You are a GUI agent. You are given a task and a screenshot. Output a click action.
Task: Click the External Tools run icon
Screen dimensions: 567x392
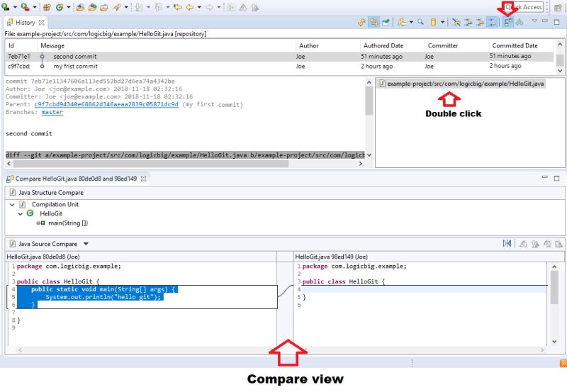pos(26,7)
